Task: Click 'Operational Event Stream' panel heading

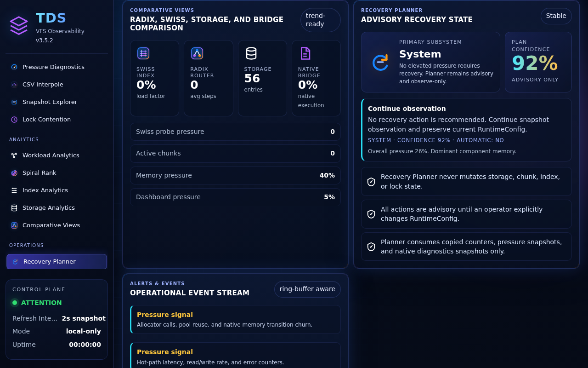Action: coord(190,293)
